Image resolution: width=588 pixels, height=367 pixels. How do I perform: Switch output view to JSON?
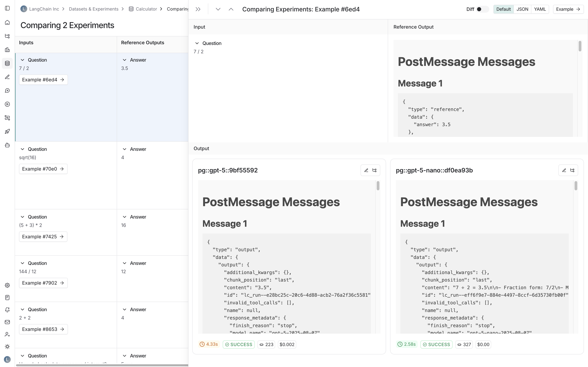522,9
